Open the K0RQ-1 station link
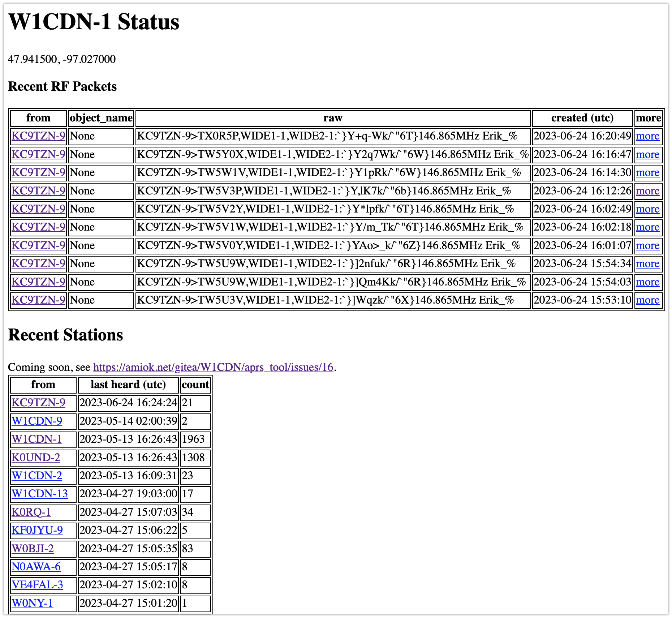This screenshot has height=618, width=672. click(31, 512)
